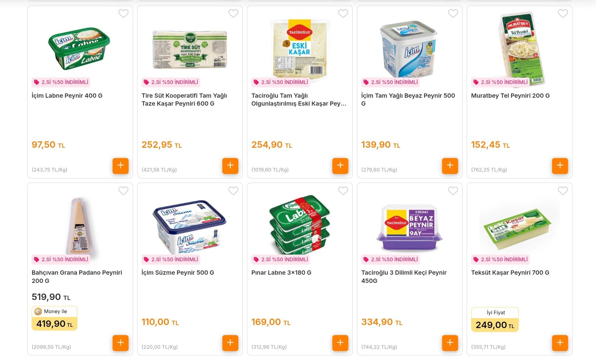The width and height of the screenshot is (596, 364).
Task: Add Tire Süt Kaşar Peyniri to cart
Action: coord(230,166)
